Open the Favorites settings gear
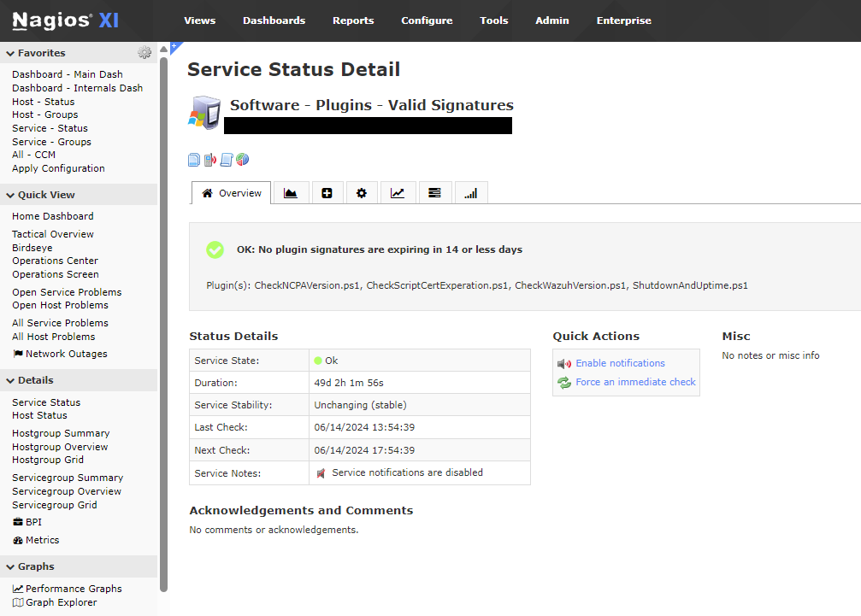 coord(144,53)
